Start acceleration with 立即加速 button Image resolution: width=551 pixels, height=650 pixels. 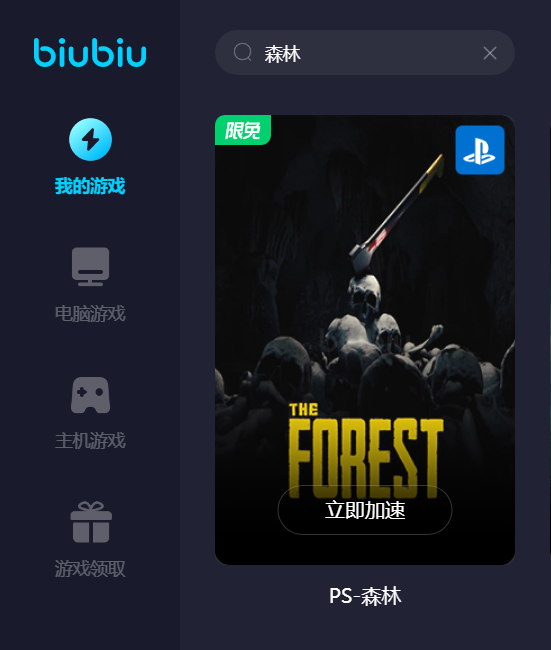[365, 510]
